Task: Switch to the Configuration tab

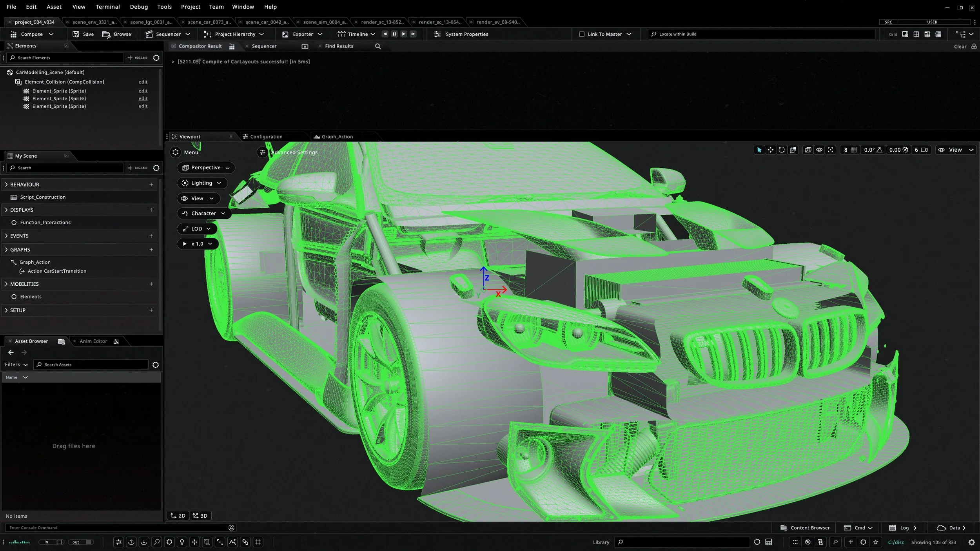Action: click(262, 137)
